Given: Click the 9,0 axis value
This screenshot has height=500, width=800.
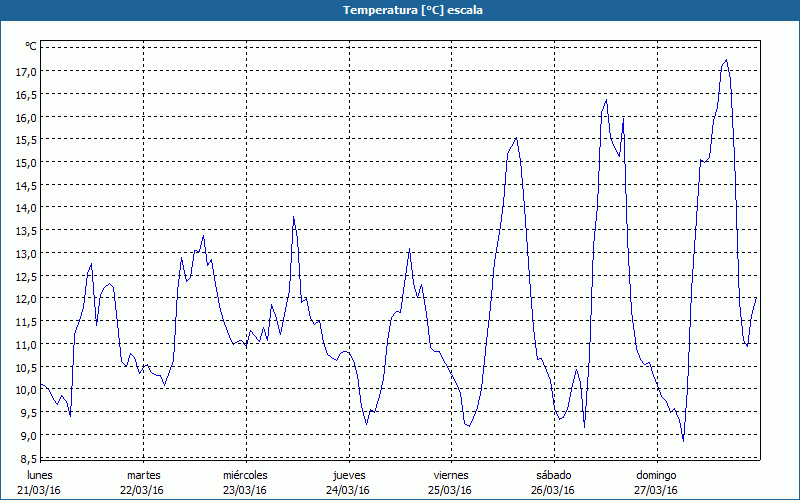Looking at the screenshot, I should pos(29,436).
